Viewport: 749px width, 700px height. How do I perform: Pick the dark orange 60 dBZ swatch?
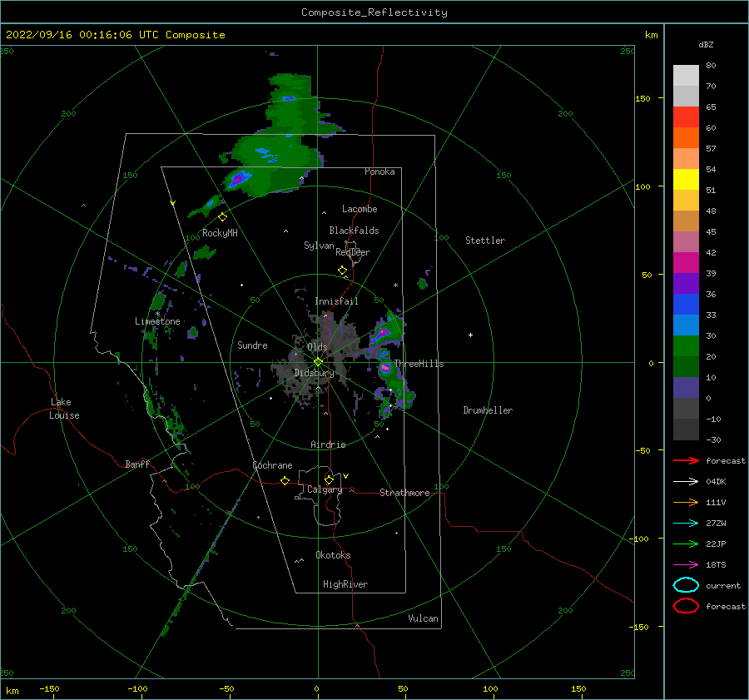coord(686,137)
